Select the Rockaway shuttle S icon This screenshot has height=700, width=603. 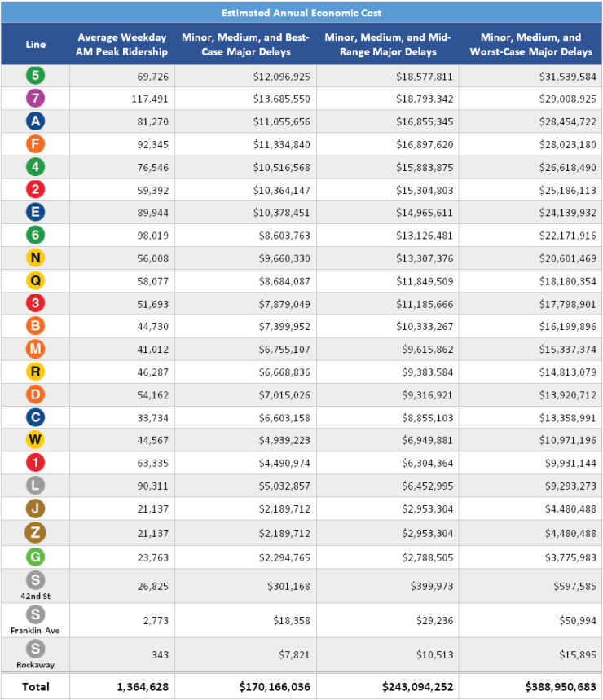[36, 648]
